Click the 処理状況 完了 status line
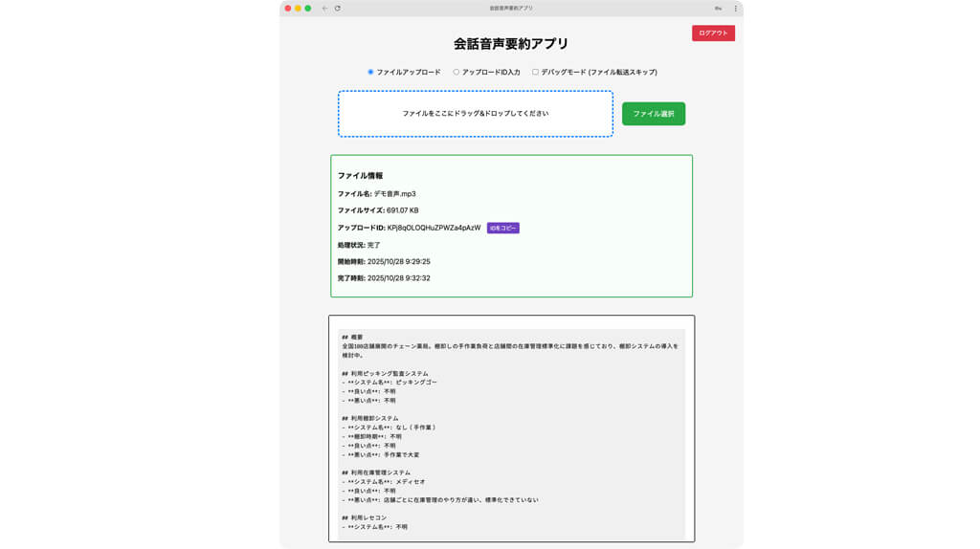The width and height of the screenshot is (980, 549). point(359,245)
